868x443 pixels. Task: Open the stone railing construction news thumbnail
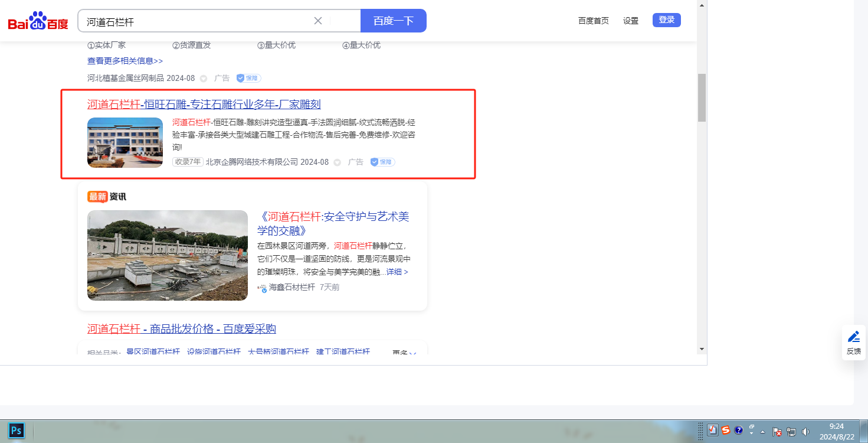pyautogui.click(x=168, y=255)
